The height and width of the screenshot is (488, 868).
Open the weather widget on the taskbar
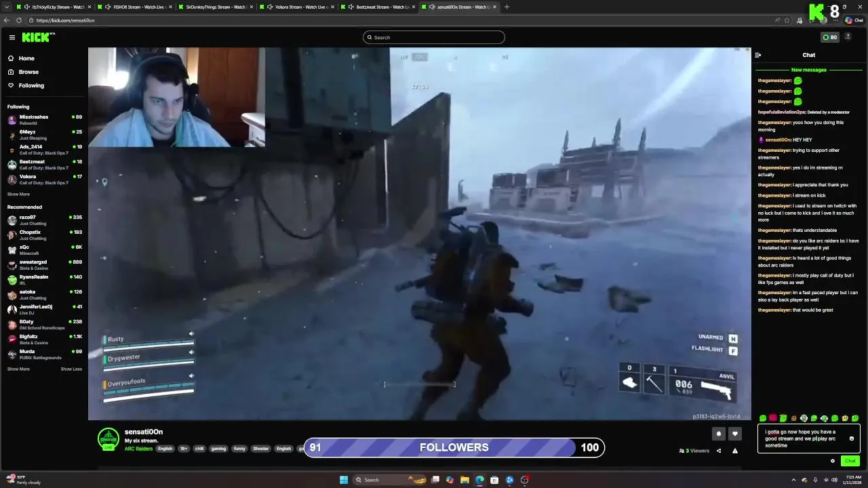[x=23, y=480]
